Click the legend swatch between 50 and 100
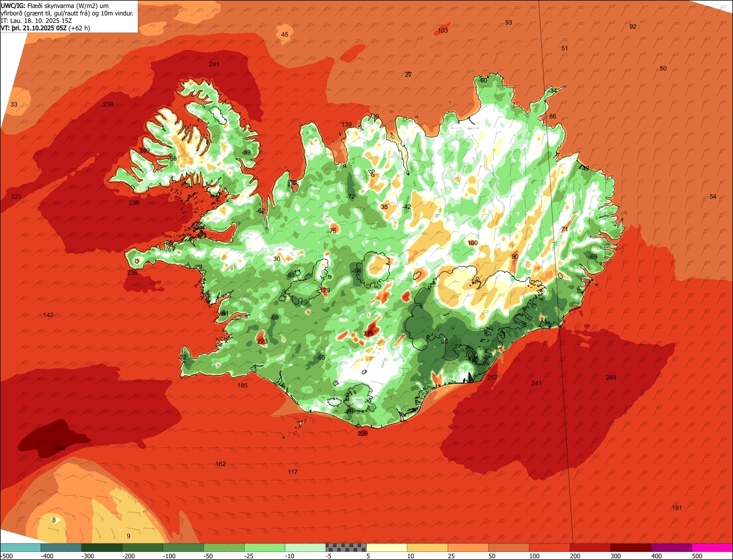733x560 pixels. point(509,547)
